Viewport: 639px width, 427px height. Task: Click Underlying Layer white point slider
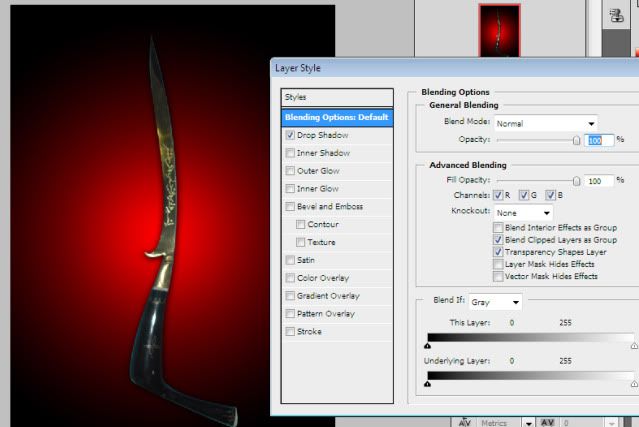pyautogui.click(x=635, y=384)
